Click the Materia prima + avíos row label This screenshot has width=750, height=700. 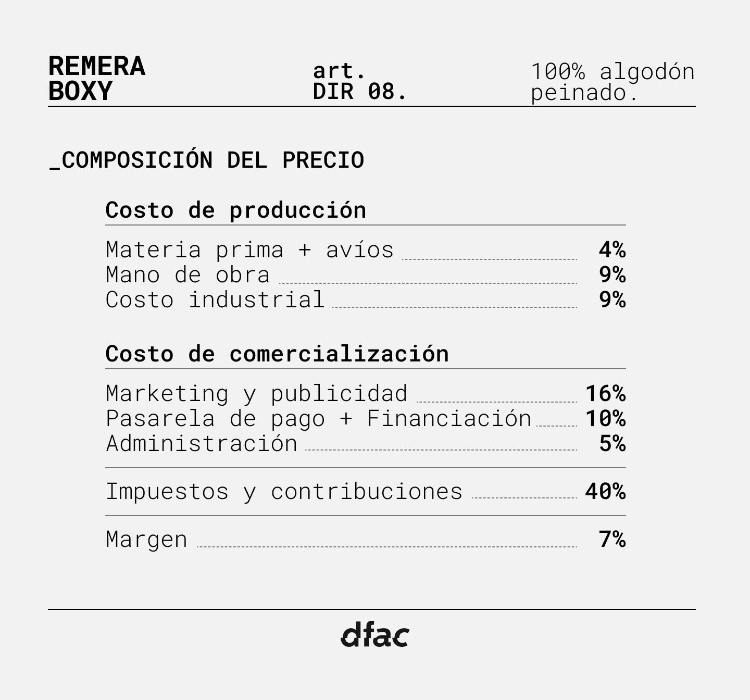point(249,249)
